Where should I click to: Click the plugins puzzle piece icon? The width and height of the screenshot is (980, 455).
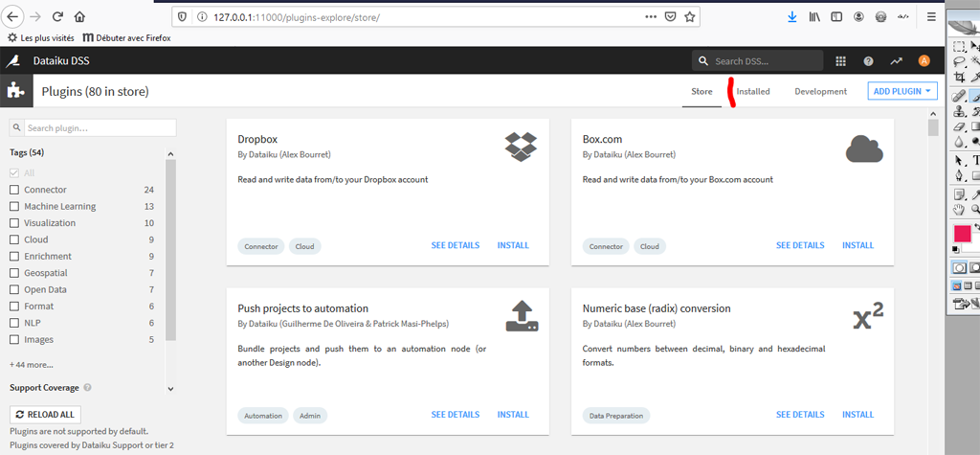(15, 91)
